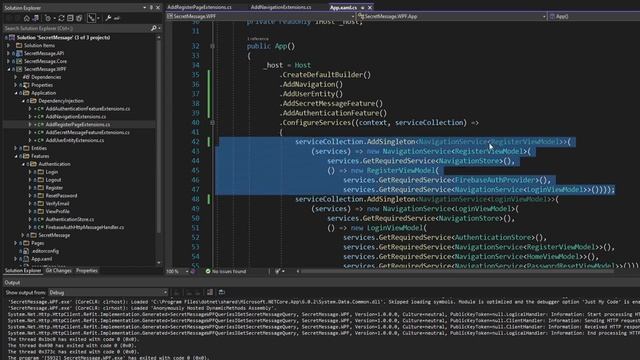Collapse the SecretMessage.WPF project node
Screen dimensions: 640x360
point(9,69)
